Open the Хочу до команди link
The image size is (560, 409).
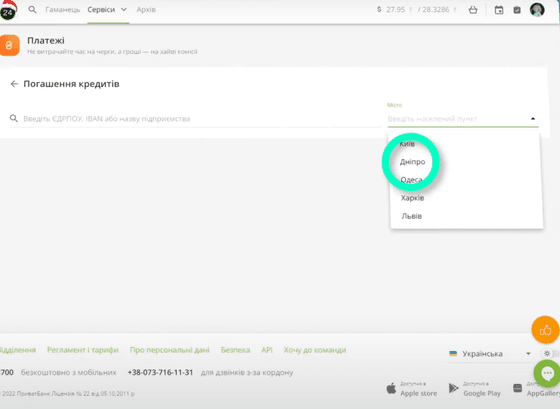pos(315,350)
